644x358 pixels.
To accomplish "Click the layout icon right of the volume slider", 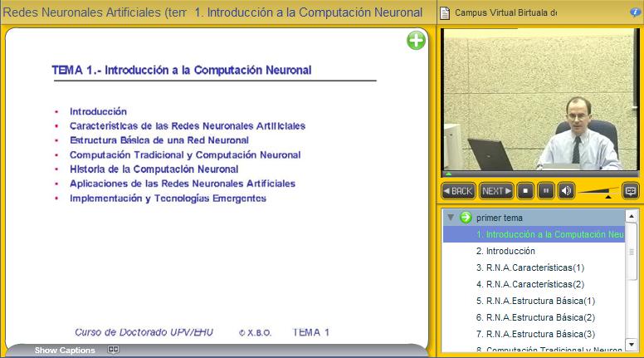I will (631, 190).
